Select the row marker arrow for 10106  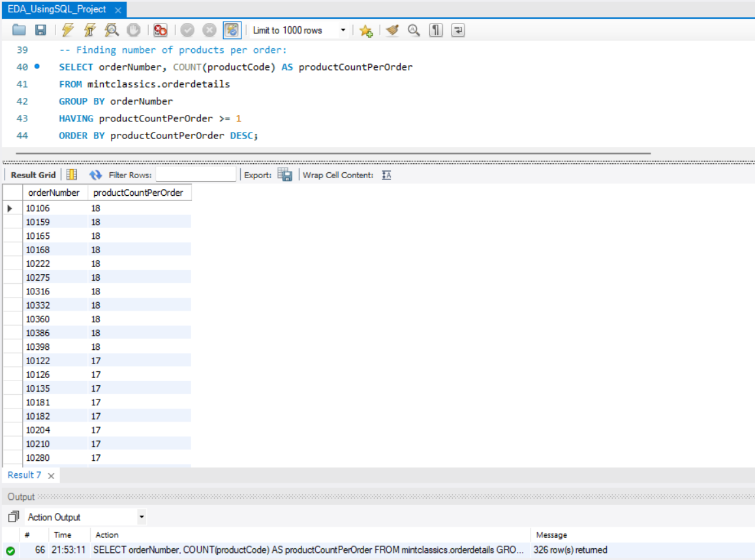(x=10, y=208)
